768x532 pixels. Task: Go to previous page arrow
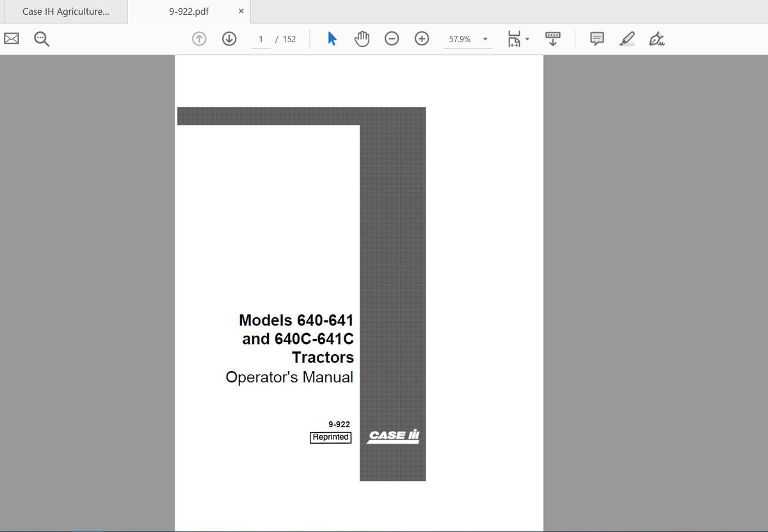click(x=199, y=39)
